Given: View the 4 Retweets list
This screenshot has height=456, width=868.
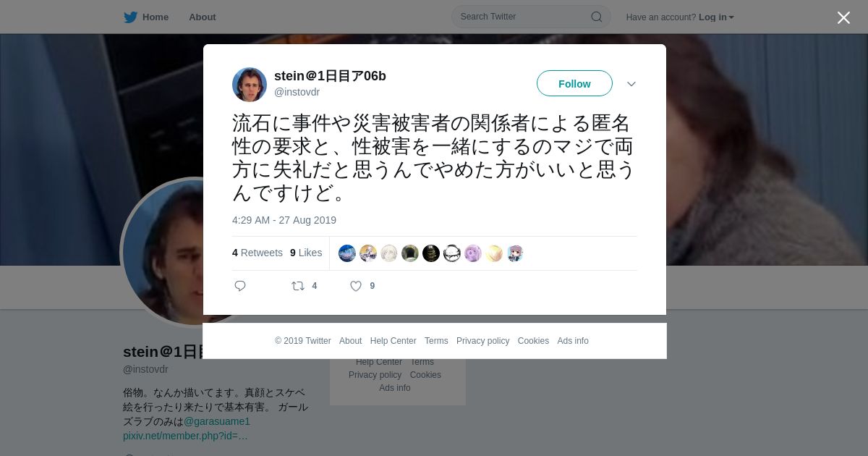Looking at the screenshot, I should coord(258,253).
